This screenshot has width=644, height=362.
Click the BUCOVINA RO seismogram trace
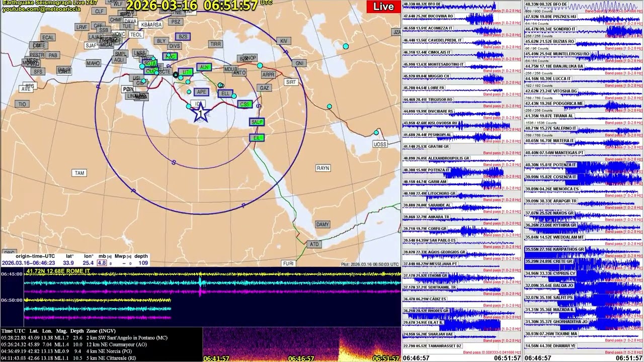click(x=461, y=19)
